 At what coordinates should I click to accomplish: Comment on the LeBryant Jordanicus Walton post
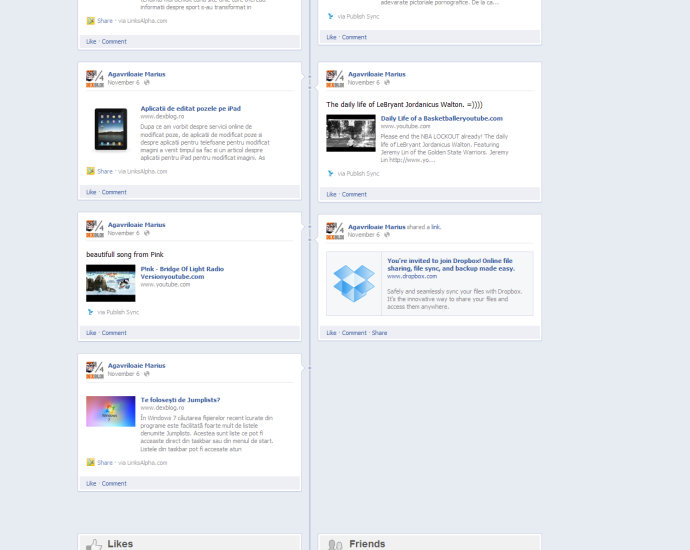354,194
